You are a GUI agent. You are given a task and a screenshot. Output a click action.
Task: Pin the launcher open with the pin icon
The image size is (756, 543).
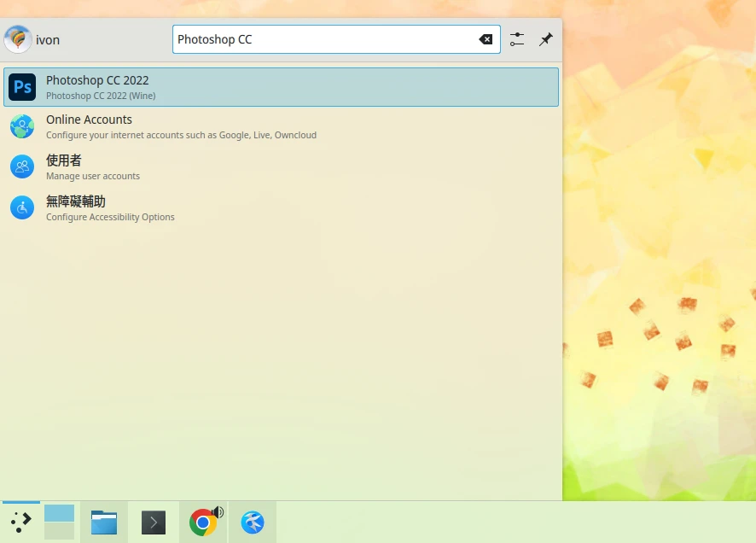click(546, 39)
